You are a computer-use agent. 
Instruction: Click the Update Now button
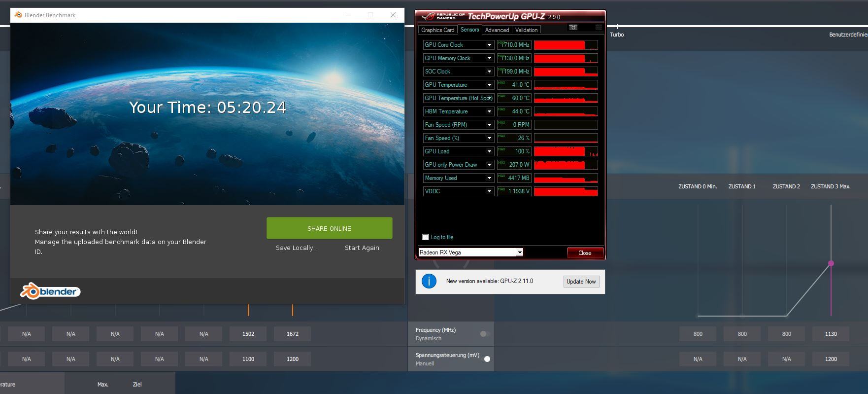pyautogui.click(x=581, y=282)
